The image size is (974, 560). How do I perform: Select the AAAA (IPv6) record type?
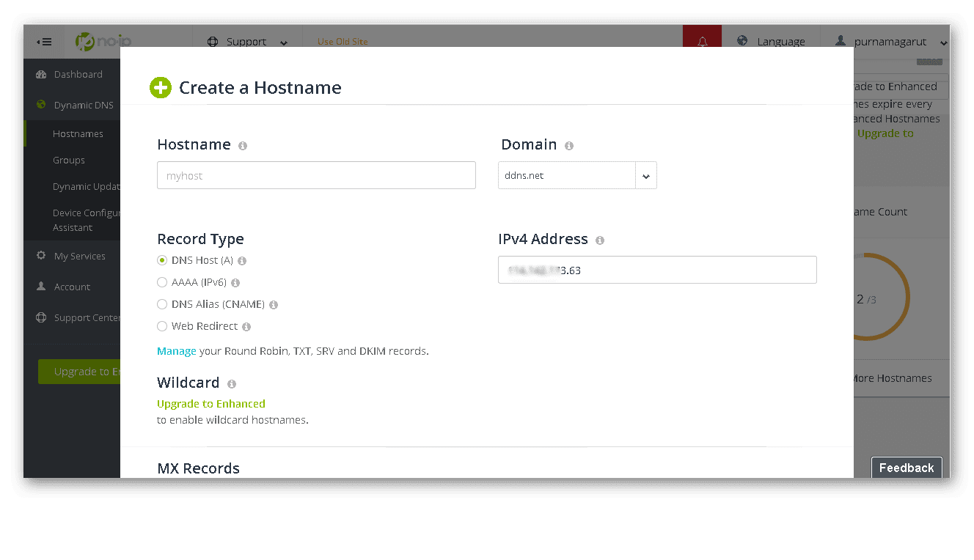click(x=162, y=282)
